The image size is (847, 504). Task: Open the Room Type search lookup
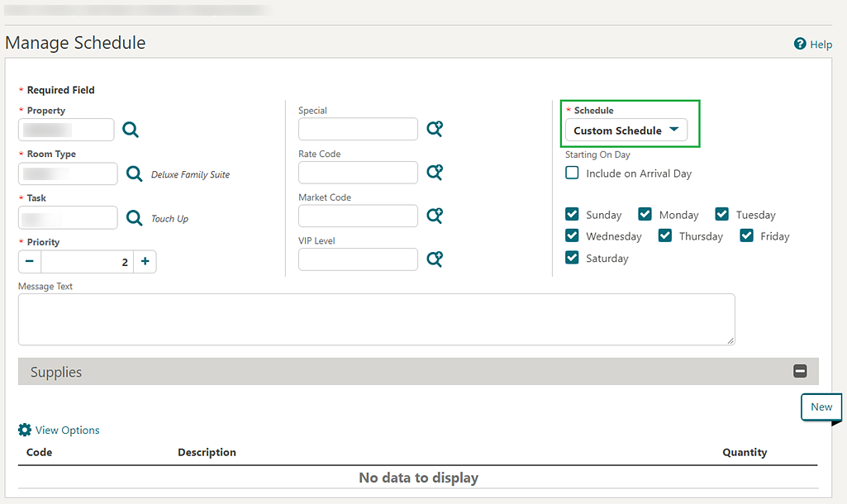(133, 174)
